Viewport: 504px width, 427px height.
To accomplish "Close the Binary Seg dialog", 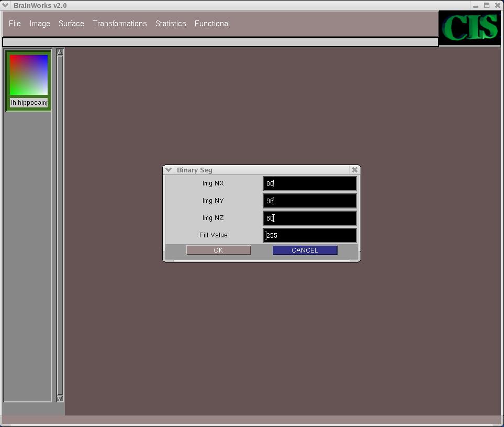I will tap(354, 170).
